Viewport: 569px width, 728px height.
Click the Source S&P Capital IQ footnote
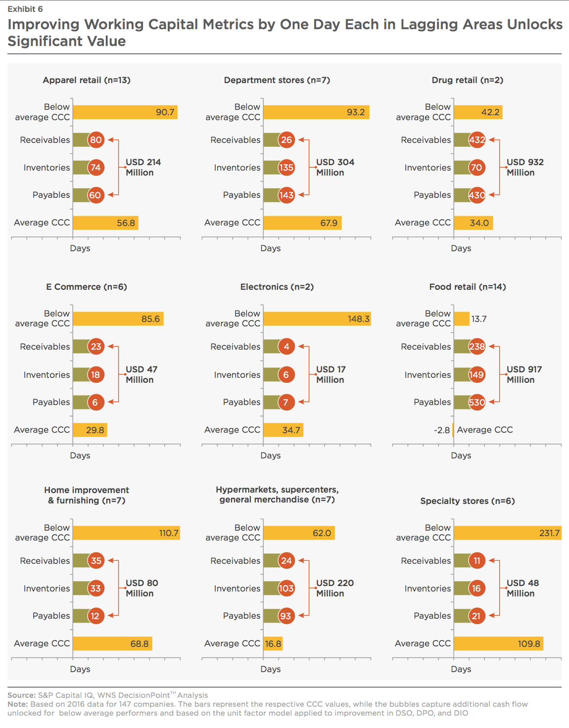coord(108,695)
